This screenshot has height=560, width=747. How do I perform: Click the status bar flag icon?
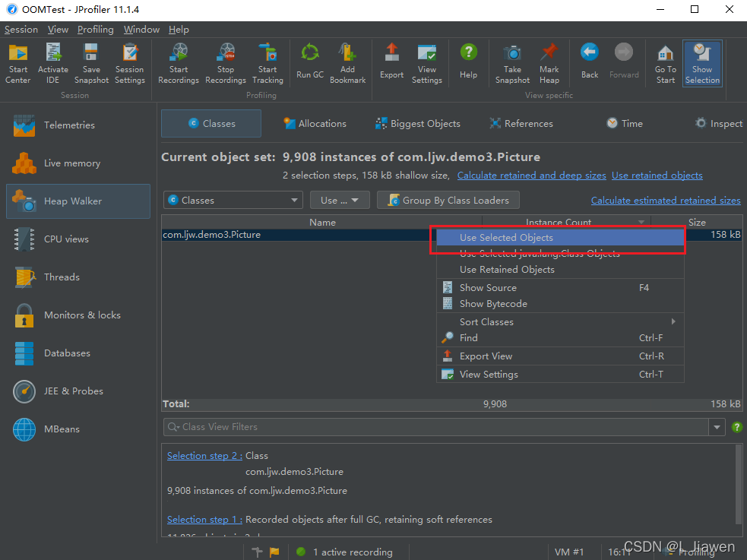point(274,552)
